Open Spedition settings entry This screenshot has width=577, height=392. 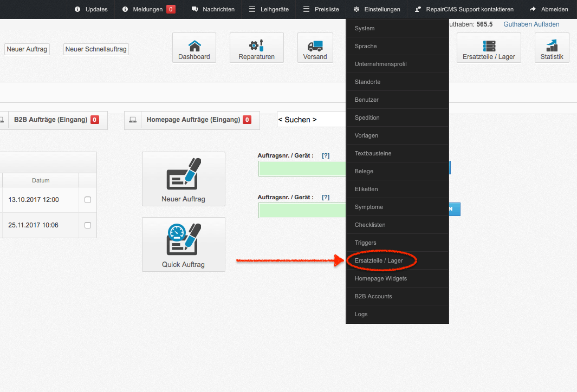point(397,117)
